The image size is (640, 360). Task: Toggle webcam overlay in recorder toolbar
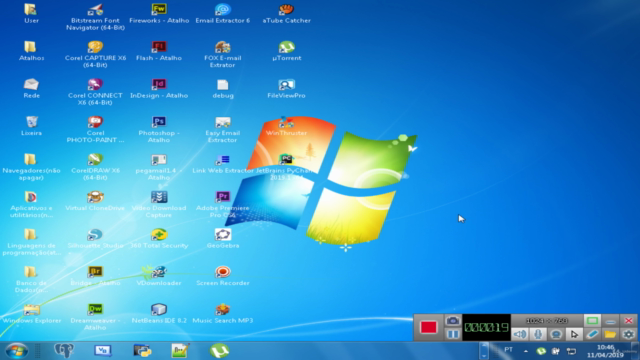click(x=556, y=334)
